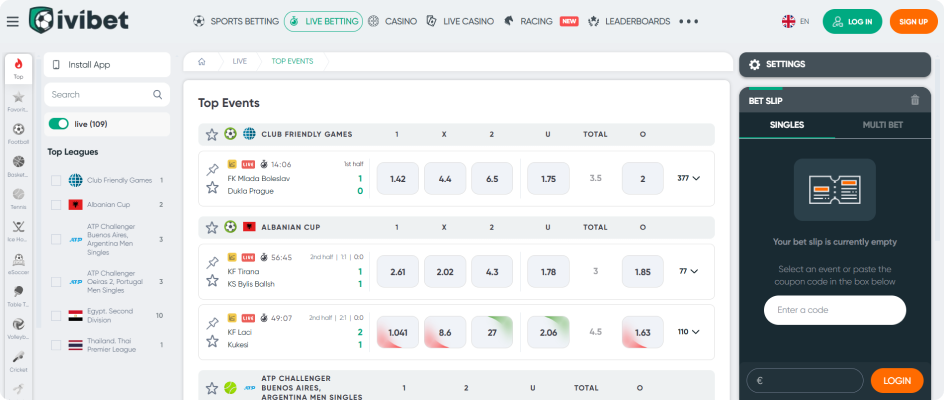Expand 377 more markets for Mlada Boleslav
Image resolution: width=944 pixels, height=400 pixels.
[x=689, y=178]
